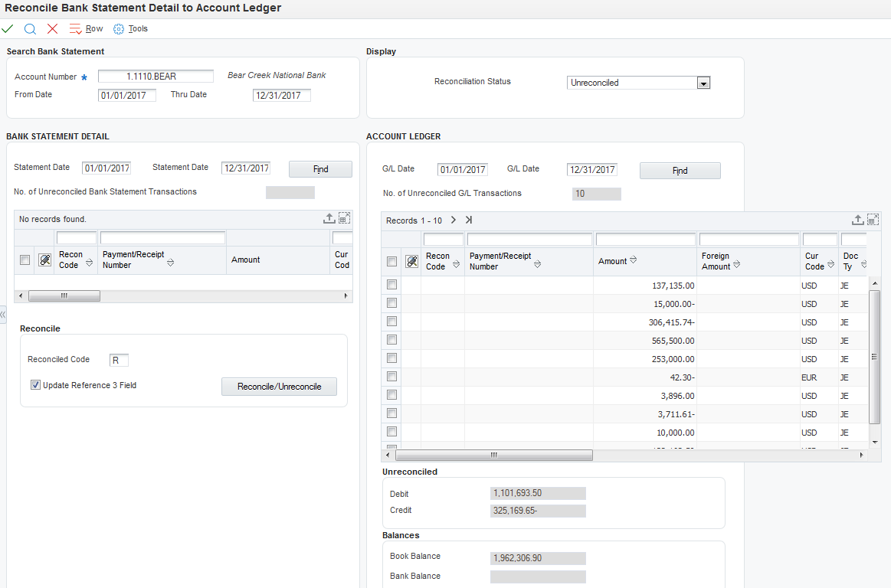Image resolution: width=891 pixels, height=588 pixels.
Task: Maximize the Bank Statement Detail grid
Action: click(x=344, y=218)
